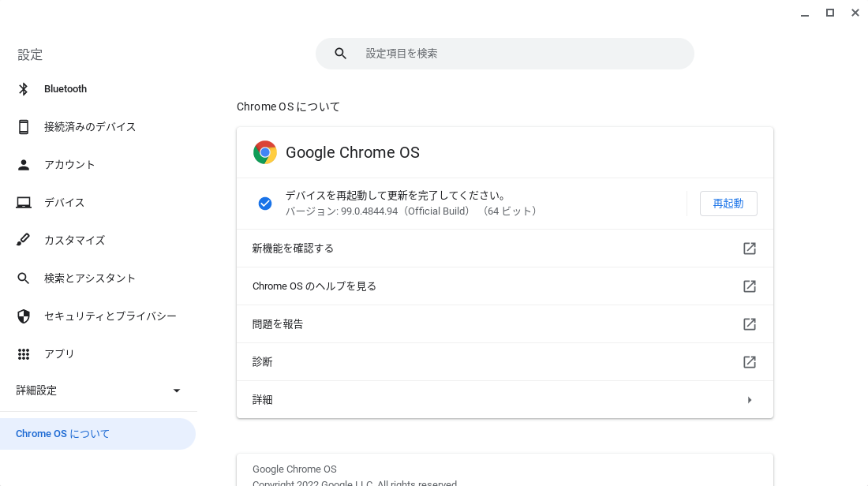The height and width of the screenshot is (486, 868).
Task: Open the 新機能を確認する link
Action: click(505, 249)
